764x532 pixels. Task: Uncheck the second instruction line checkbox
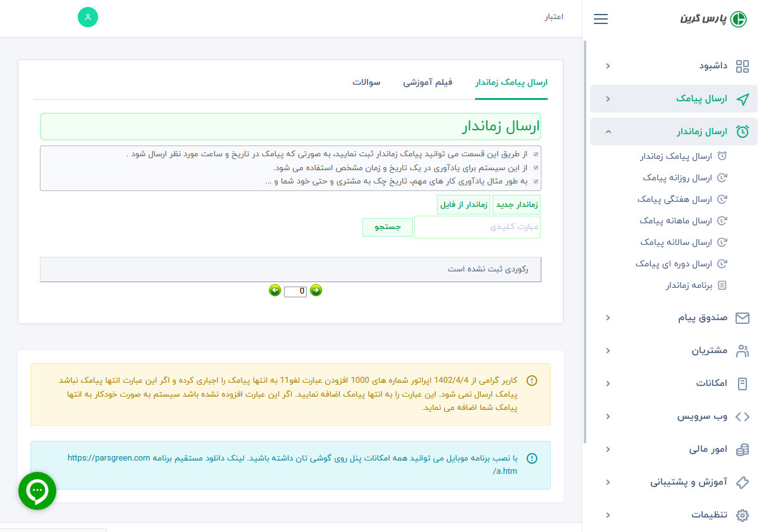click(x=537, y=168)
